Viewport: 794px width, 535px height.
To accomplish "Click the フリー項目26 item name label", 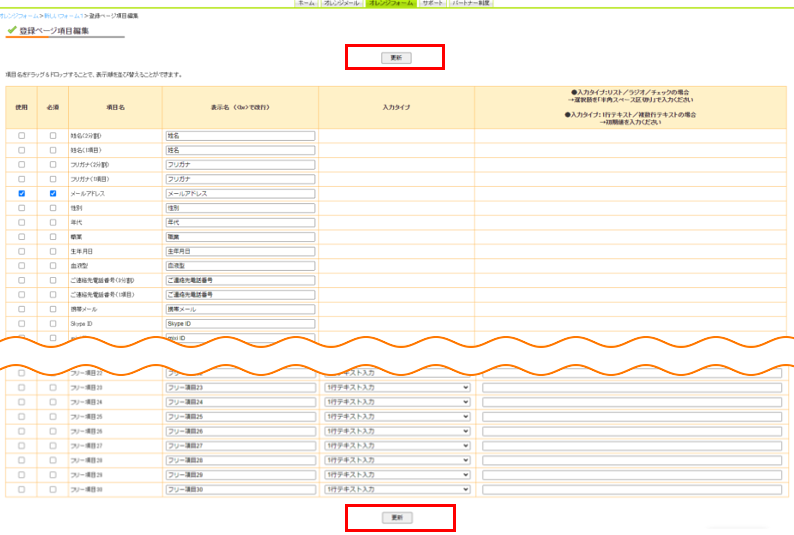I will tap(87, 431).
